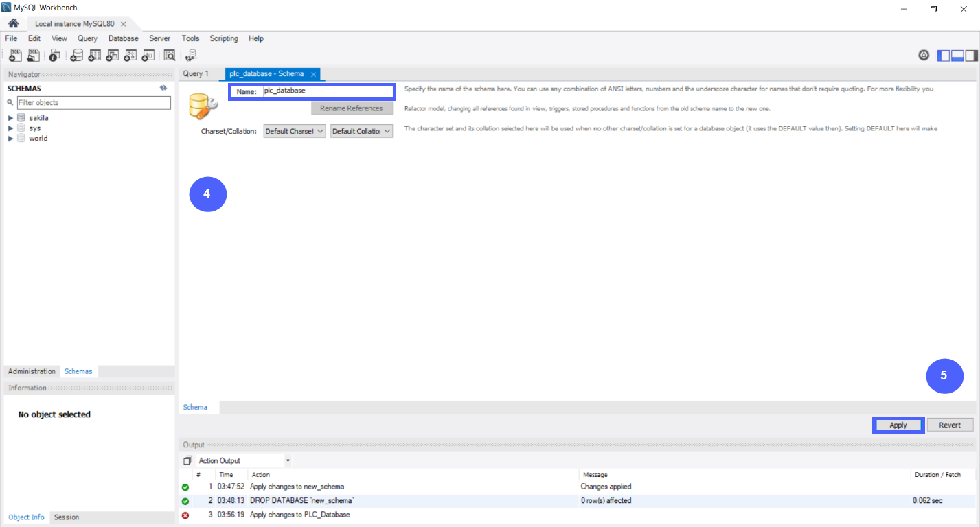
Task: Select the Create New Schema icon
Action: [77, 55]
